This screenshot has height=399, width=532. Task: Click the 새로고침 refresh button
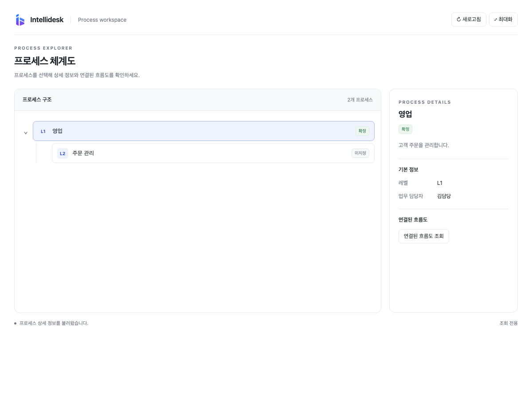point(469,20)
